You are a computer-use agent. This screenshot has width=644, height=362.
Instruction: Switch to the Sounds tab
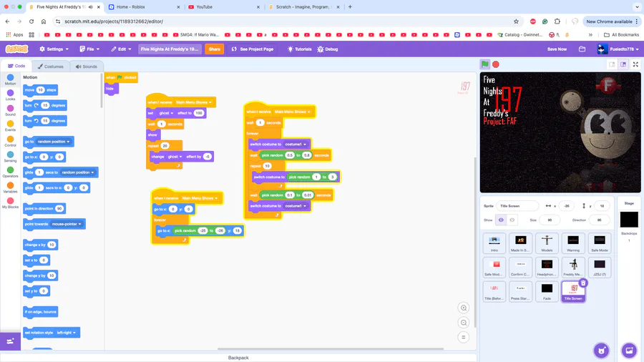pos(87,67)
